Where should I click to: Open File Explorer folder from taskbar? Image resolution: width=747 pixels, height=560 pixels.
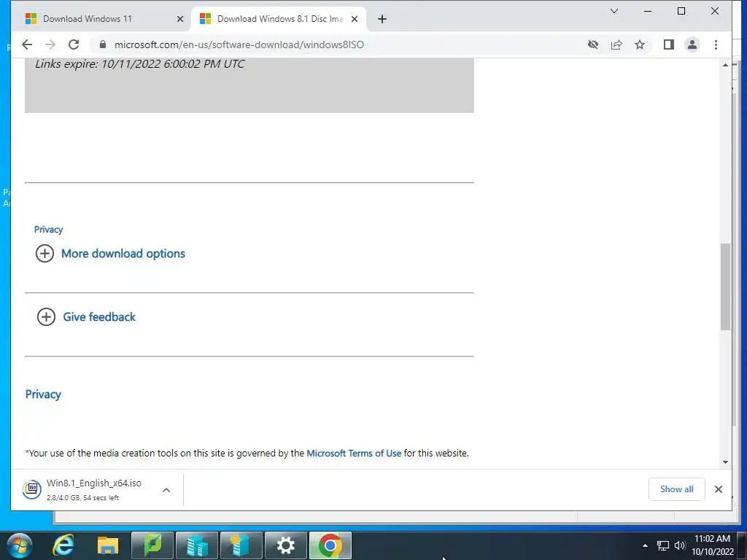pos(108,545)
